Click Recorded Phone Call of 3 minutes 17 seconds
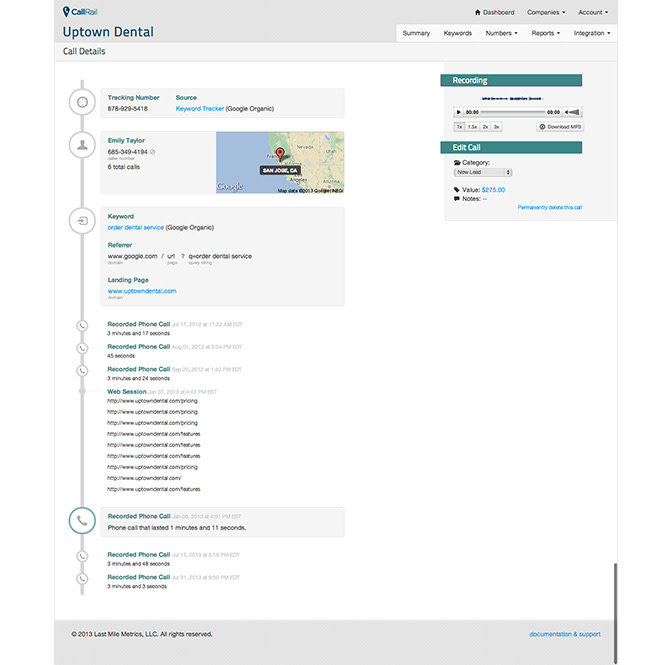The image size is (665, 665). pos(138,324)
